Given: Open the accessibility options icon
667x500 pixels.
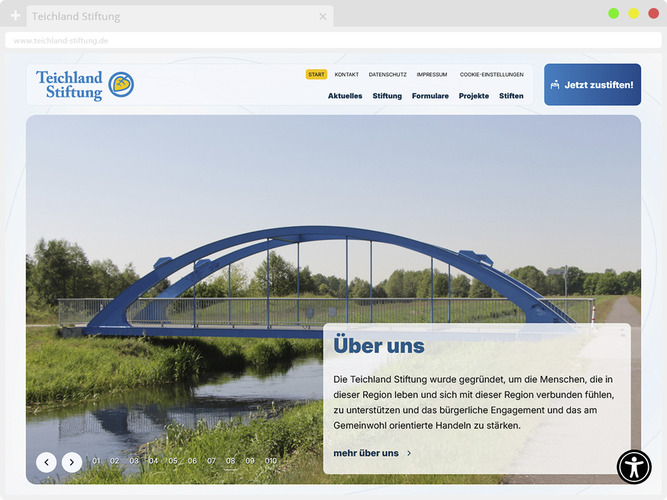Looking at the screenshot, I should click(634, 467).
